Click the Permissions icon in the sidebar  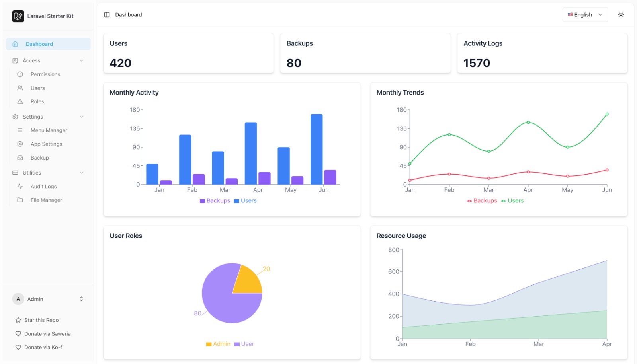(20, 74)
